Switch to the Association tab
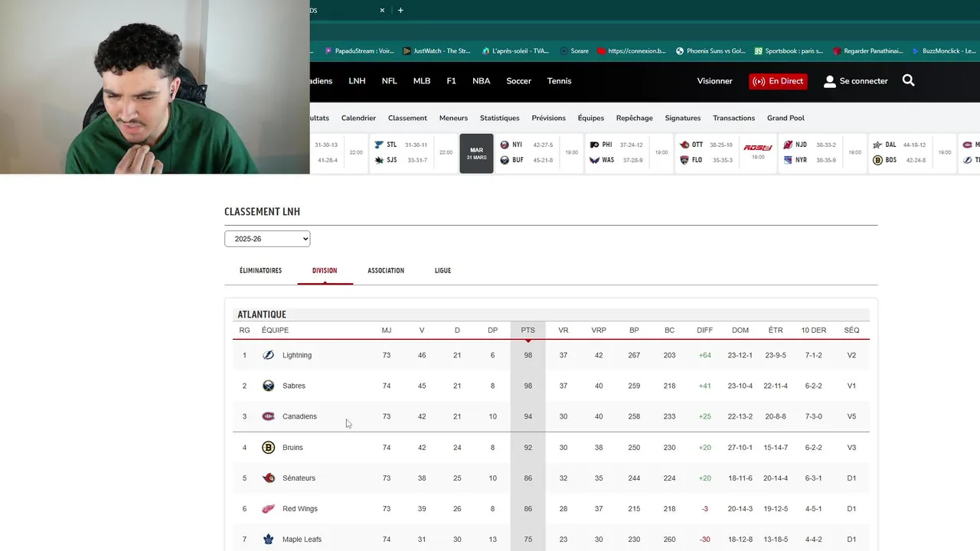This screenshot has height=551, width=980. click(386, 270)
